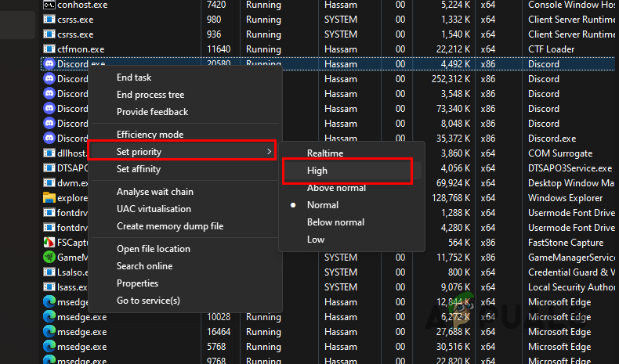Screen dimensions: 619x364
Task: Toggle UAC virtualisation entry
Action: (x=154, y=209)
